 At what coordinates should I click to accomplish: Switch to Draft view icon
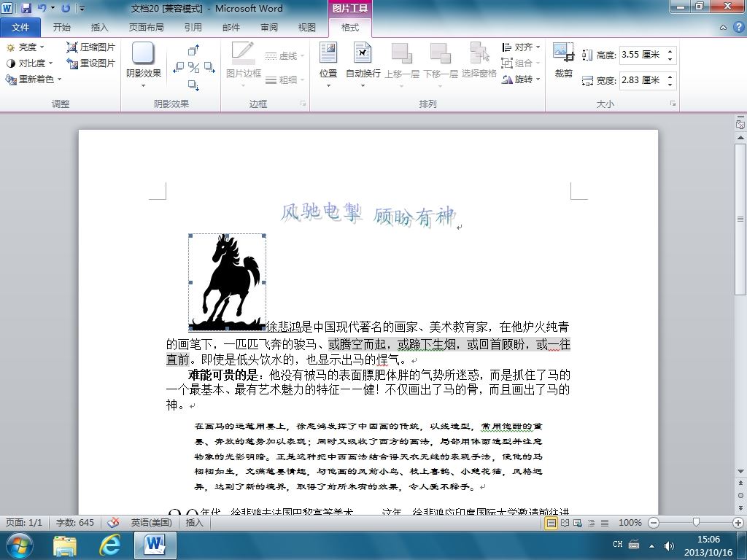(605, 523)
